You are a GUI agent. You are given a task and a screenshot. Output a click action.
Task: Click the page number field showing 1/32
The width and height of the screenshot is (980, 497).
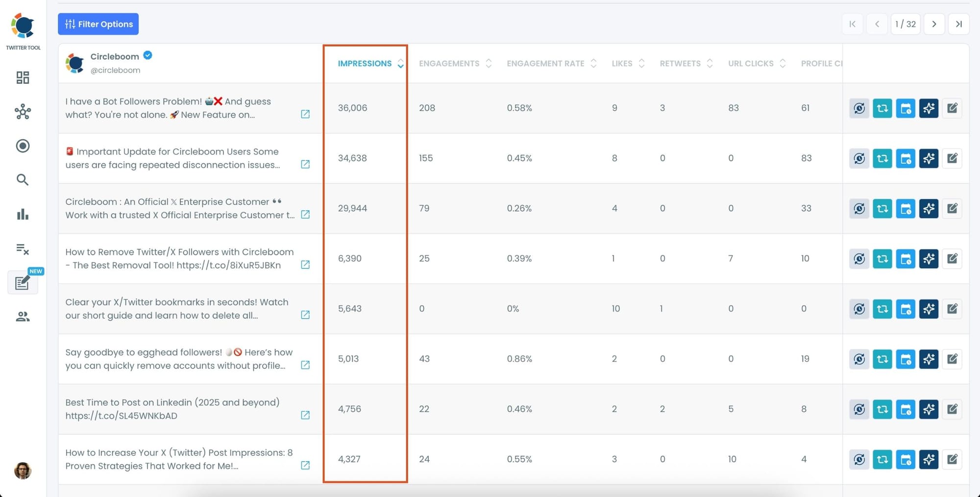pyautogui.click(x=906, y=24)
